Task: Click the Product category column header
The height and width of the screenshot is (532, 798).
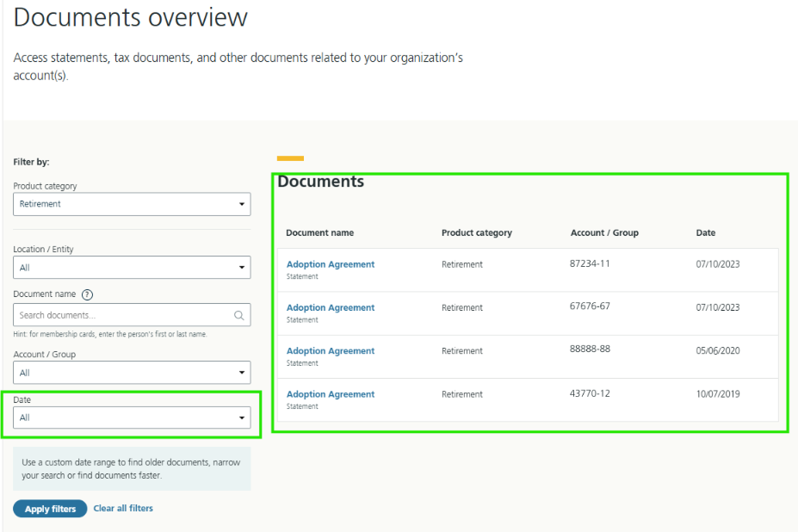Action: point(477,232)
